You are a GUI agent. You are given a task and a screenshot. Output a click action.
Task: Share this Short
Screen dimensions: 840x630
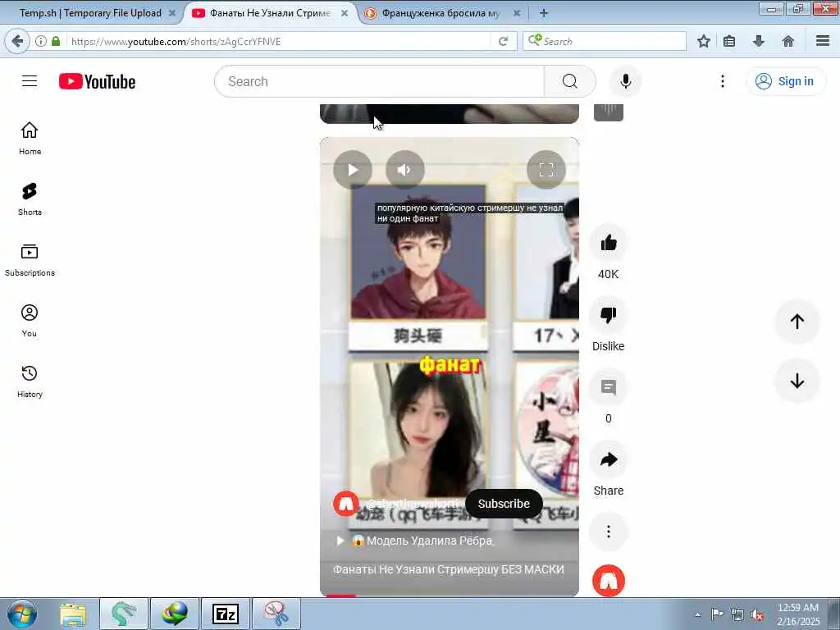pos(609,459)
